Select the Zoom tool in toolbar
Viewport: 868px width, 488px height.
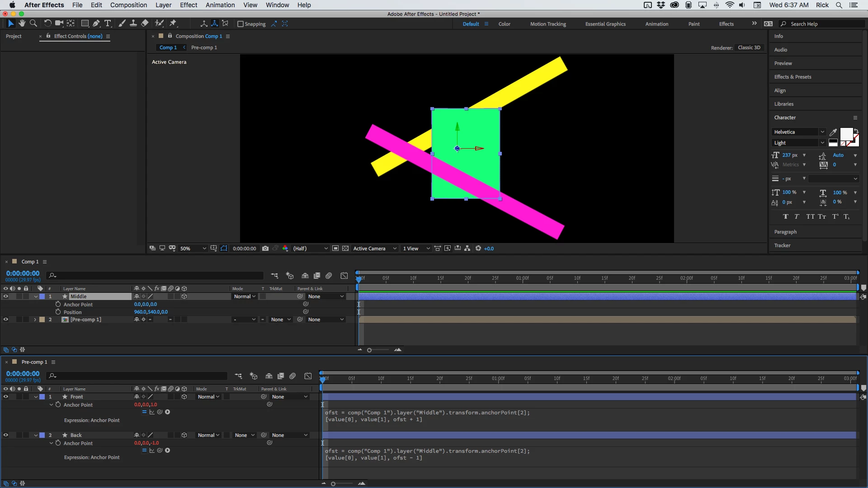tap(33, 23)
